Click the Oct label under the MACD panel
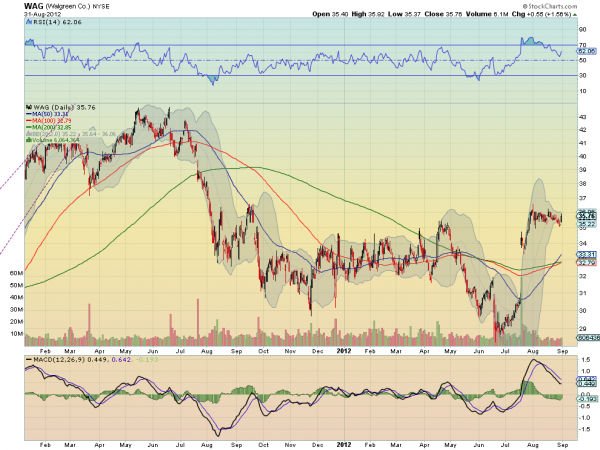The image size is (600, 450). [x=263, y=445]
